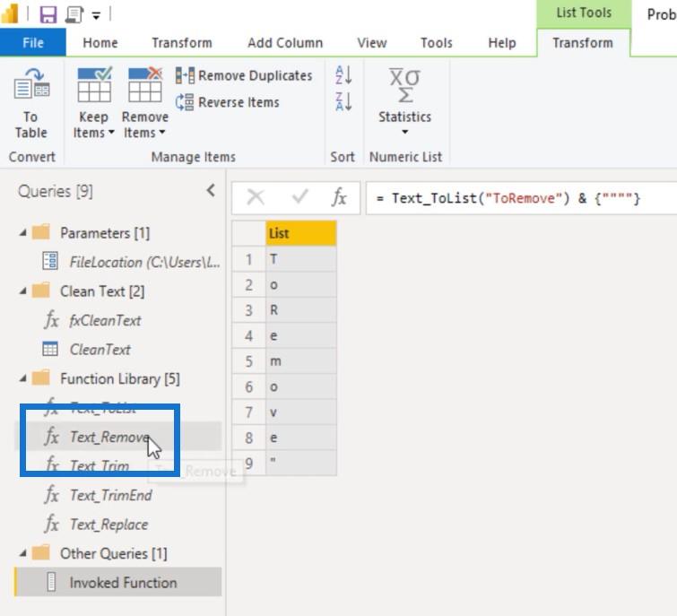Click the Other Queries folder icon

tap(41, 552)
